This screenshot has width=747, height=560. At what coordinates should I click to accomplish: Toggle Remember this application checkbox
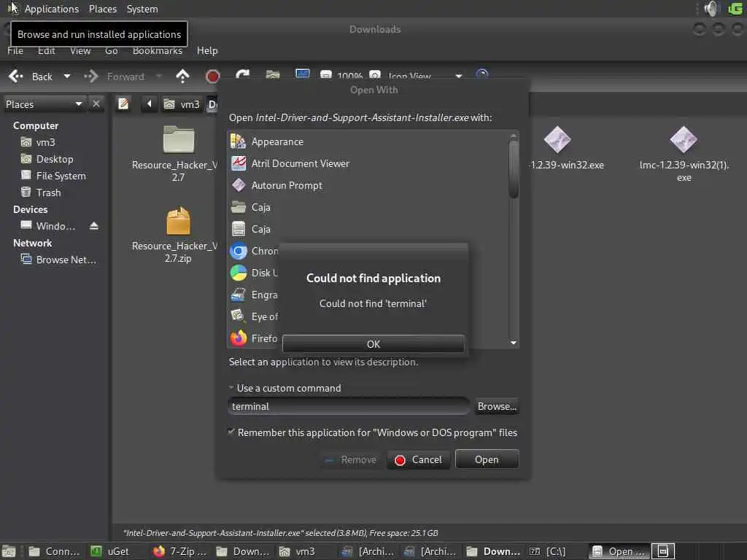click(x=231, y=432)
